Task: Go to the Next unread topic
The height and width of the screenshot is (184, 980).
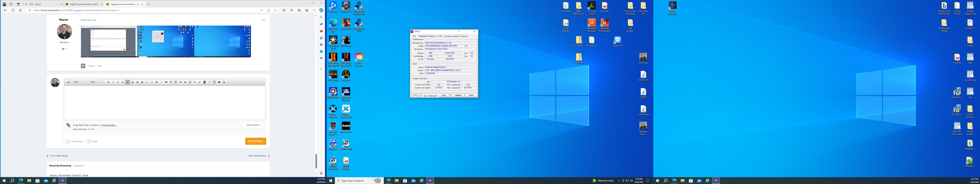Action: click(x=259, y=156)
